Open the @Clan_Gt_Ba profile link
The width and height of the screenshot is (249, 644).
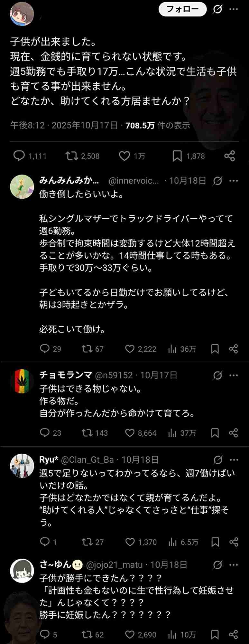(87, 459)
